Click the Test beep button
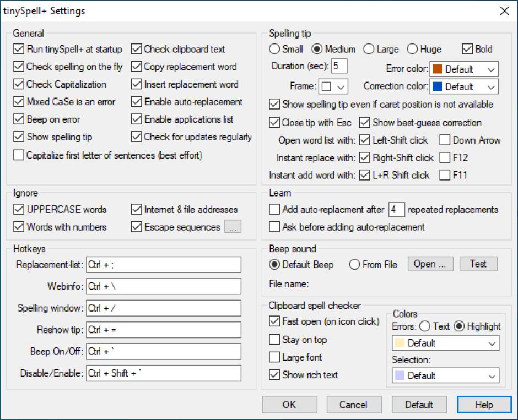Screen dimensions: 518x420 tap(478, 264)
